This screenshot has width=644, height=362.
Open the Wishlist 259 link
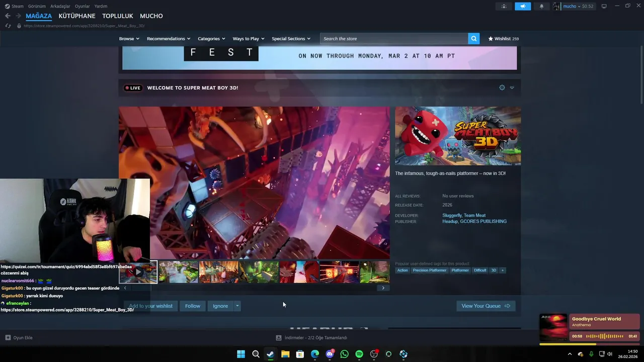pos(504,39)
